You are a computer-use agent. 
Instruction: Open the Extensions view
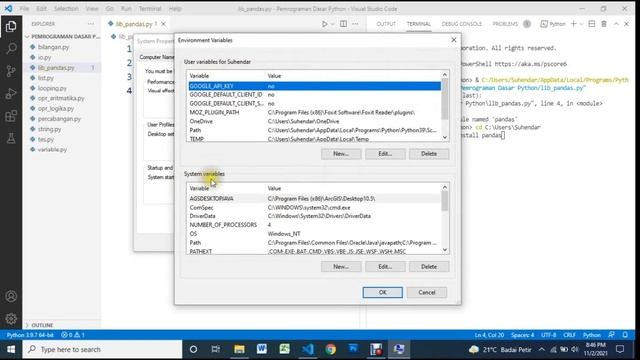click(x=11, y=116)
